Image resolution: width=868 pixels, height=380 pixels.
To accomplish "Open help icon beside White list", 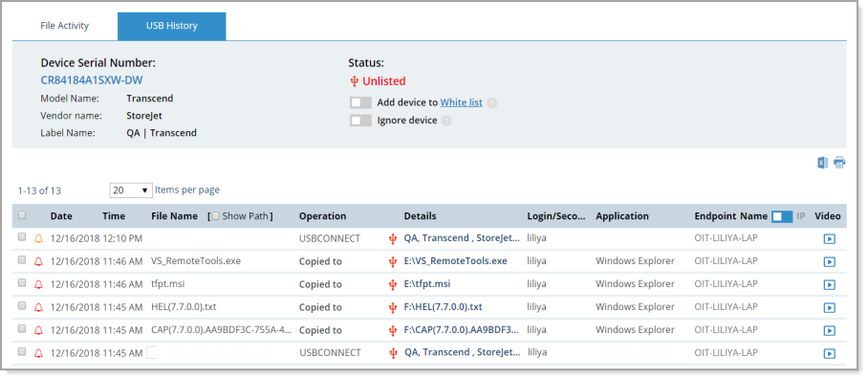I will pos(491,103).
